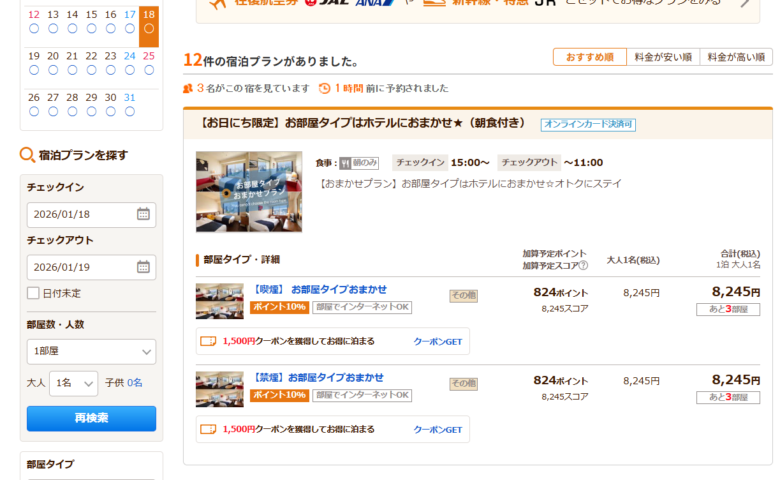Click the availability circle under January 18
This screenshot has height=480, width=780.
pos(148,29)
